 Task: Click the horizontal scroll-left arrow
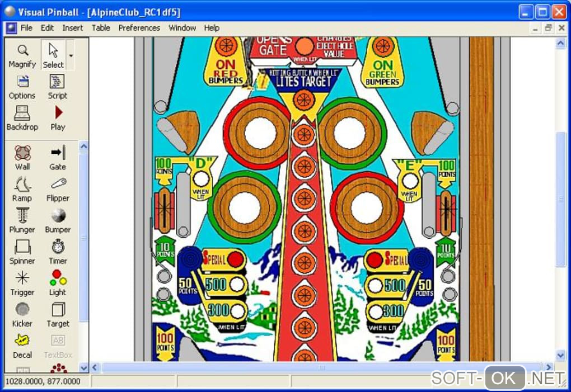pos(95,367)
